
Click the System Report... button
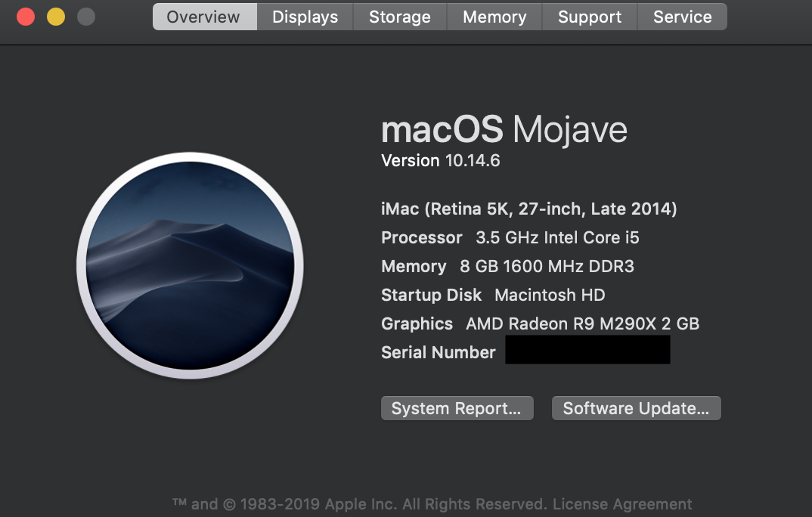457,408
